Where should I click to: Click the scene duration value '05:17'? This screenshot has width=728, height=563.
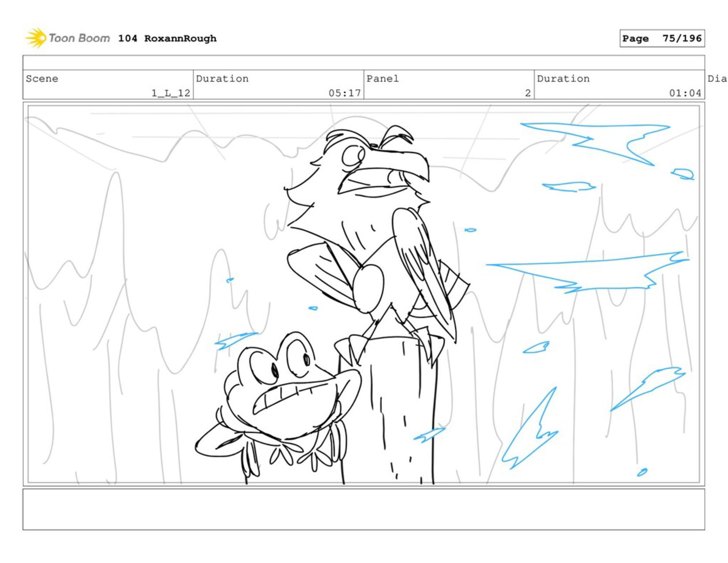click(x=345, y=93)
